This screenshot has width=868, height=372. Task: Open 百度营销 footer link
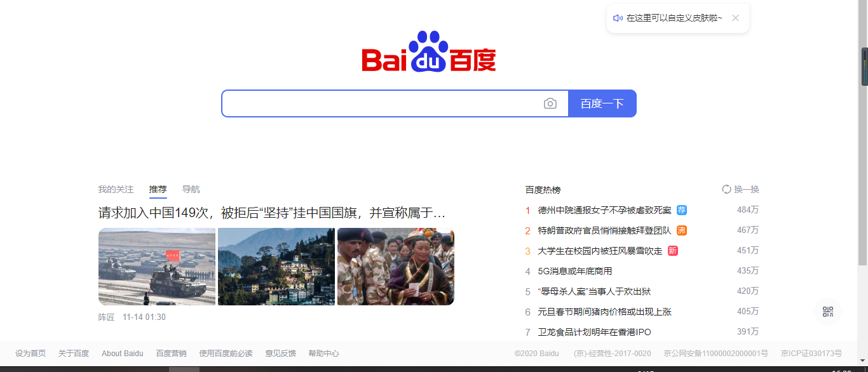tap(172, 354)
